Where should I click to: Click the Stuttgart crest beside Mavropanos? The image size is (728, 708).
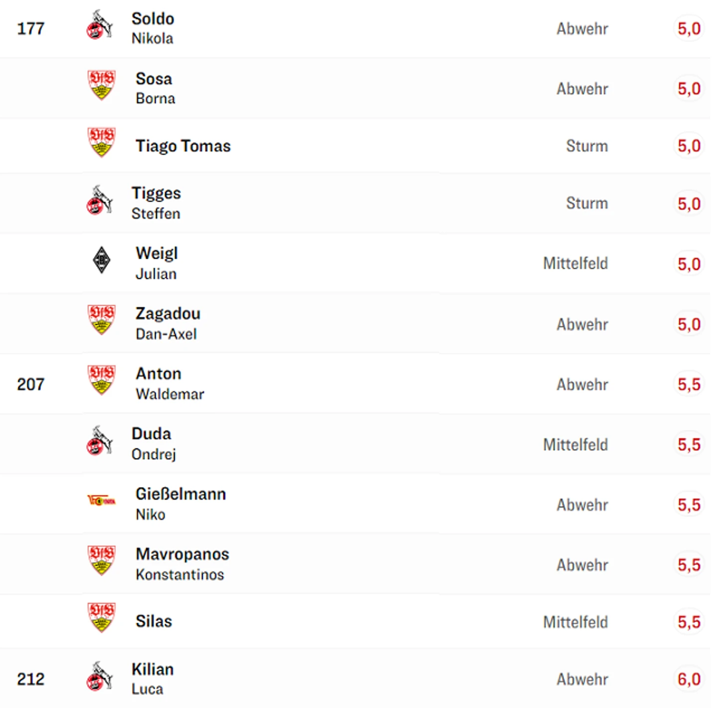pos(101,560)
